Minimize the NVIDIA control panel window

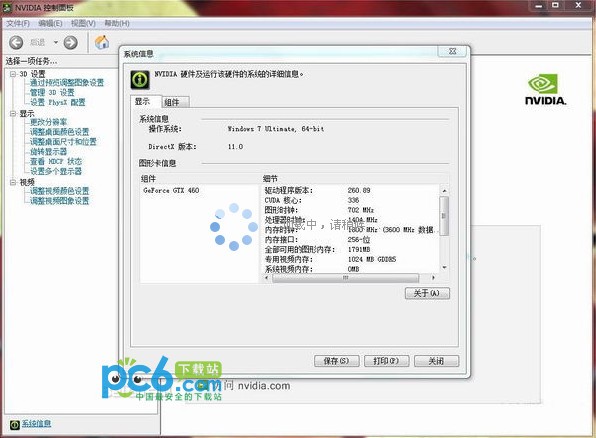click(x=539, y=6)
